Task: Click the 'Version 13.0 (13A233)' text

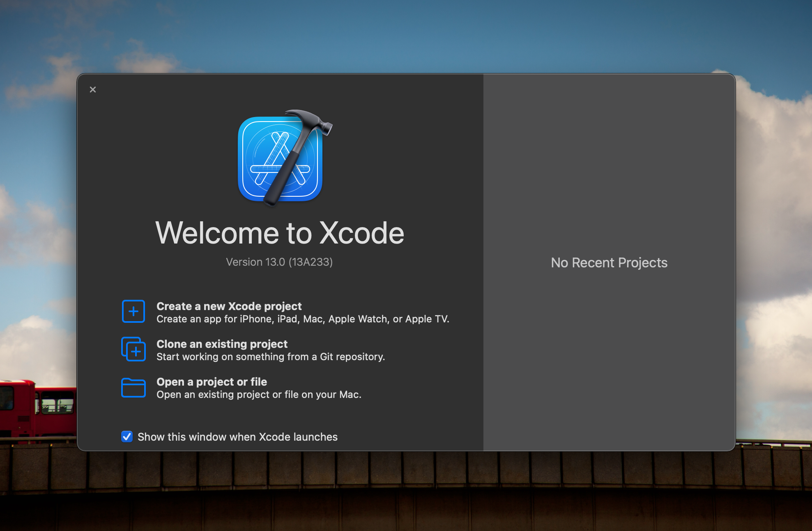Action: point(279,262)
